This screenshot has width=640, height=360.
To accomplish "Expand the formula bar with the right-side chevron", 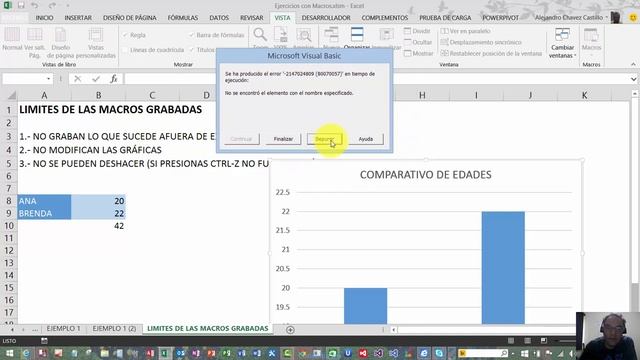I will (633, 79).
